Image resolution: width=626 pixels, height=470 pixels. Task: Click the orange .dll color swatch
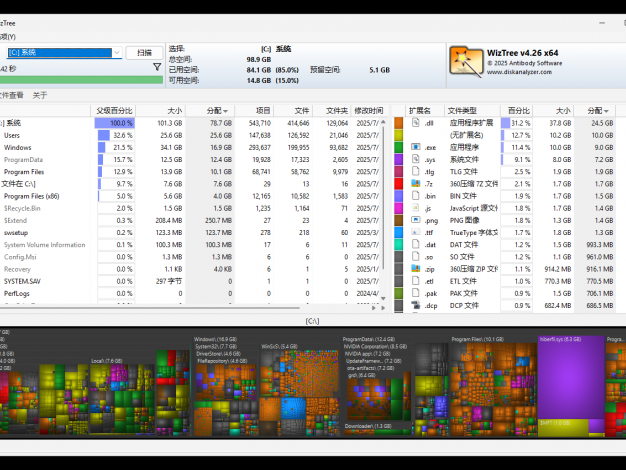tap(398, 123)
